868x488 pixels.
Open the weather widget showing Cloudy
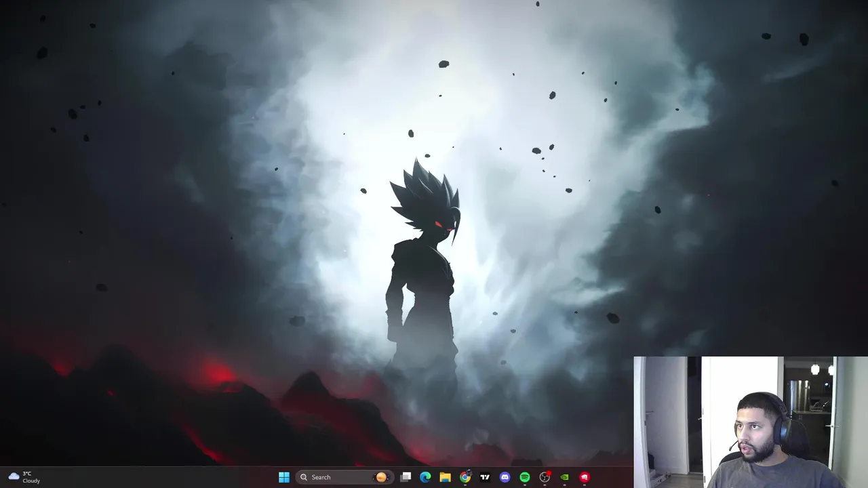point(24,477)
